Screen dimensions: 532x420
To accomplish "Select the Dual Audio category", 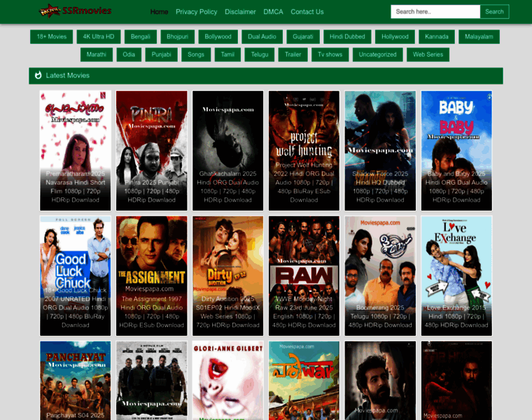I will (x=262, y=36).
